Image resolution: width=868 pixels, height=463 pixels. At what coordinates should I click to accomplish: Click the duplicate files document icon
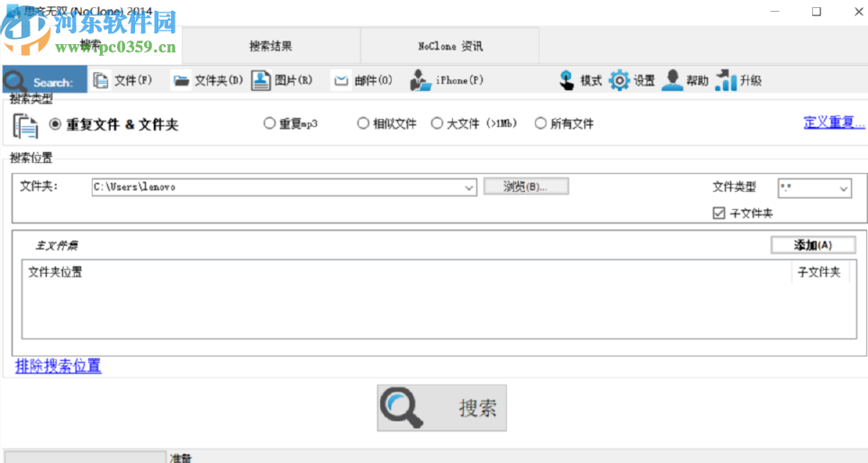(25, 126)
